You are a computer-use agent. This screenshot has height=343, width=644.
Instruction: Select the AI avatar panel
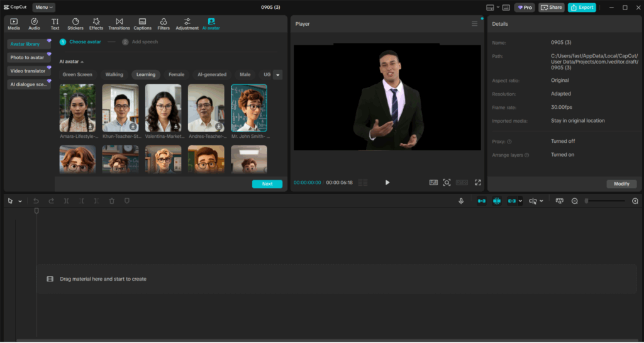(211, 25)
